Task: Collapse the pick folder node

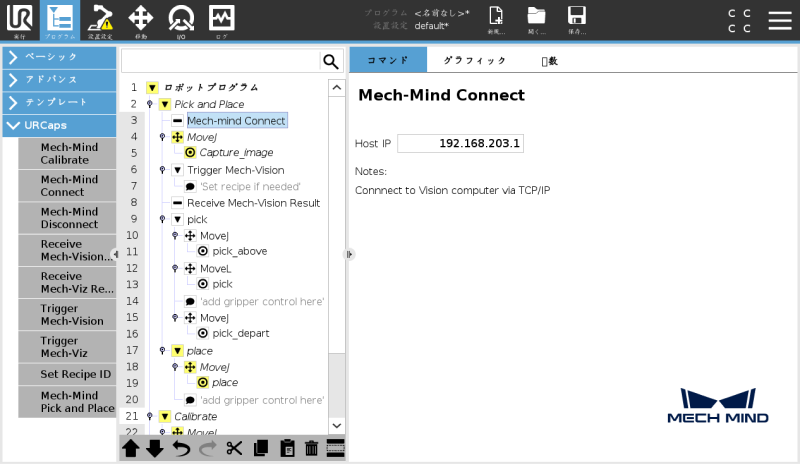Action: tap(177, 219)
